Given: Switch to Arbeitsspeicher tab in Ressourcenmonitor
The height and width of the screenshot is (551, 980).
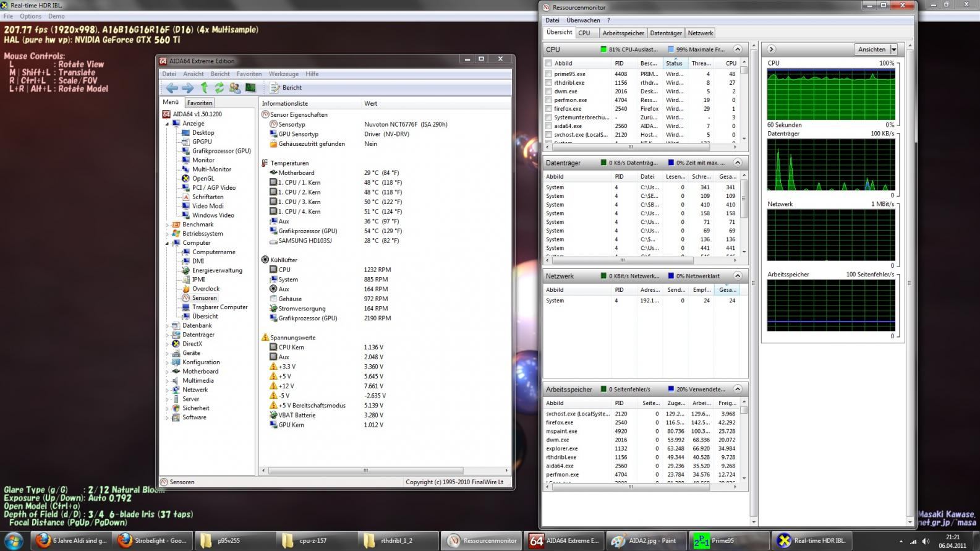Looking at the screenshot, I should (x=623, y=33).
